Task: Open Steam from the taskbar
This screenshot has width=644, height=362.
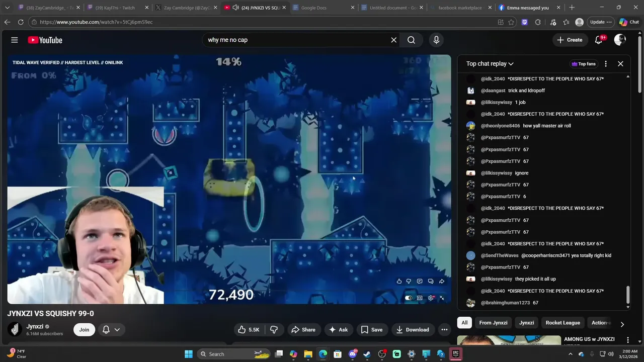Action: tap(367, 354)
